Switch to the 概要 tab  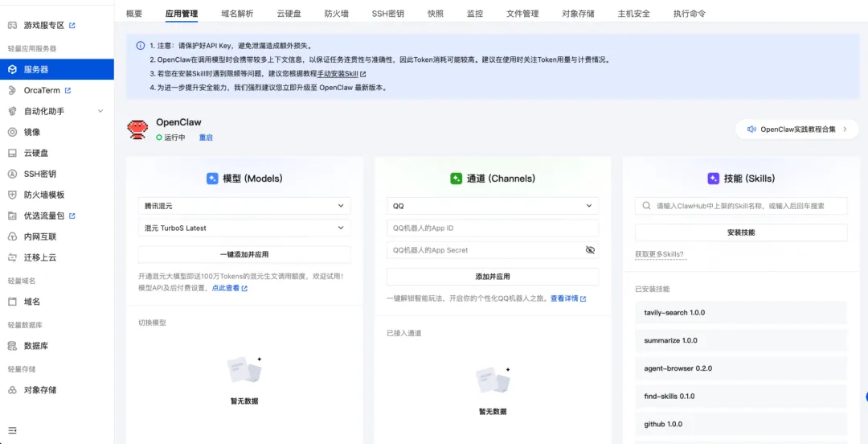click(x=134, y=14)
